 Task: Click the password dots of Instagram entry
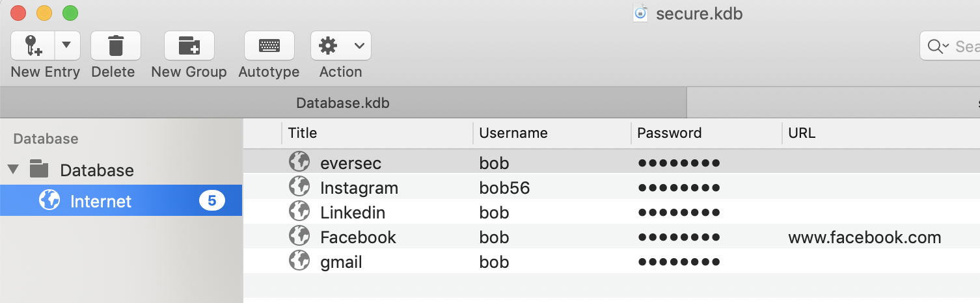679,188
